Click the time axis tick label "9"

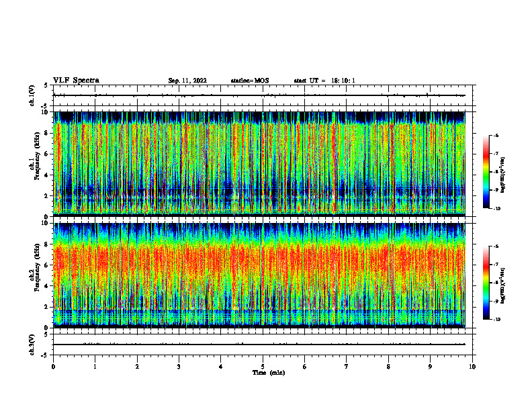[x=430, y=367]
